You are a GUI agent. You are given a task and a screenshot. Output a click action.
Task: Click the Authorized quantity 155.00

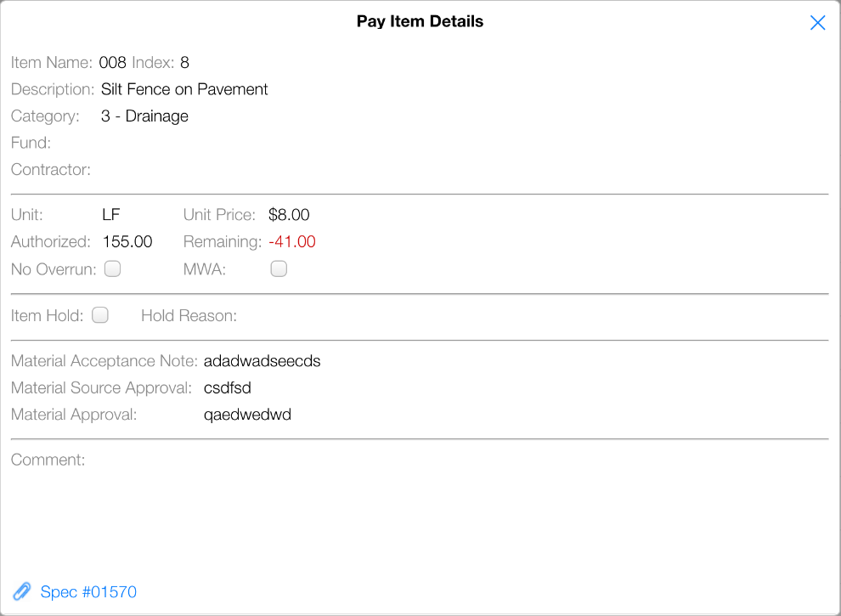click(127, 242)
